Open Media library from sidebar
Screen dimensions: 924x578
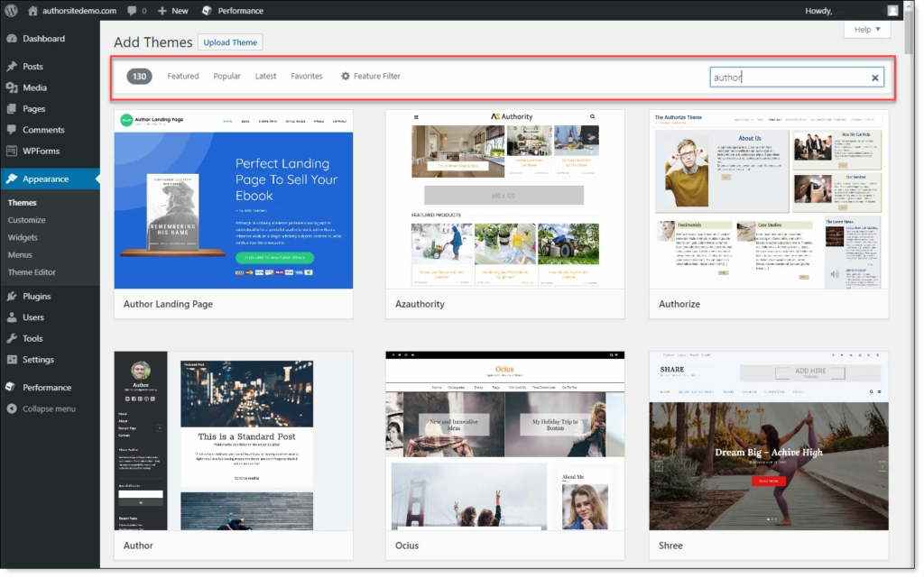(x=34, y=87)
